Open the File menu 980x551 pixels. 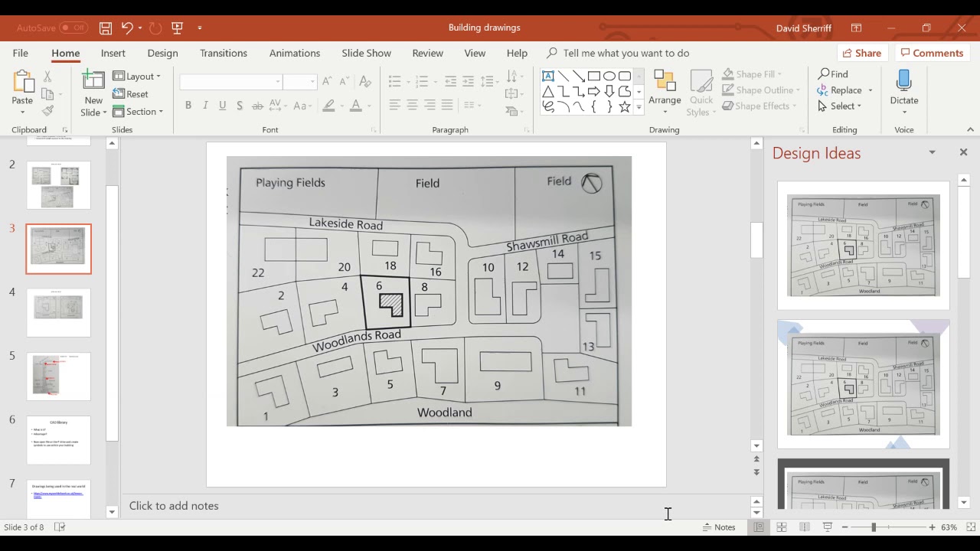click(x=21, y=53)
